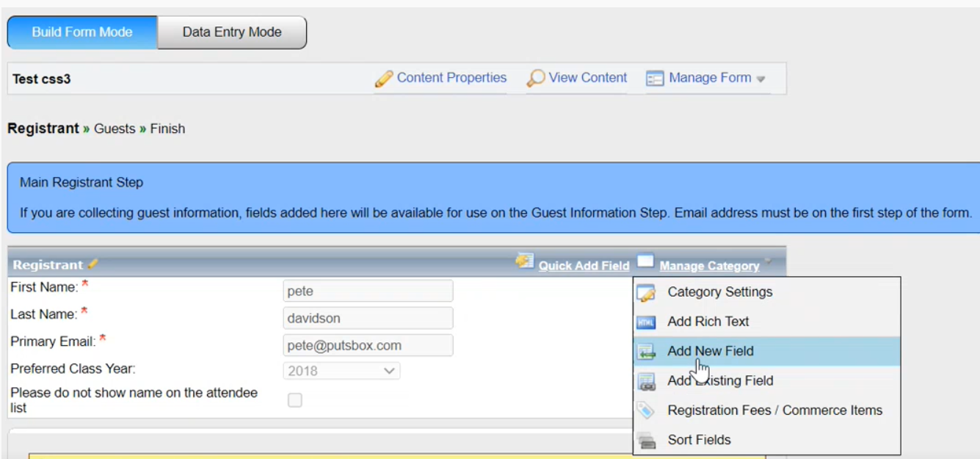
Task: Open the Manage Category menu
Action: (709, 266)
